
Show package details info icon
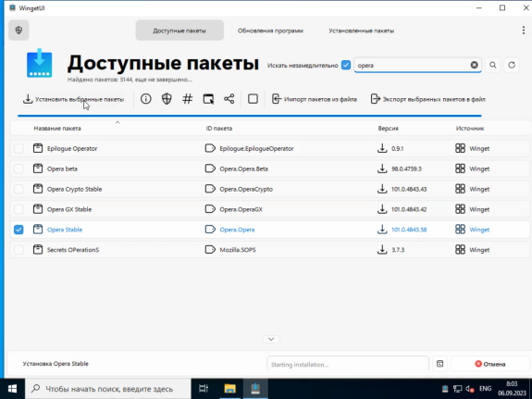click(x=146, y=99)
